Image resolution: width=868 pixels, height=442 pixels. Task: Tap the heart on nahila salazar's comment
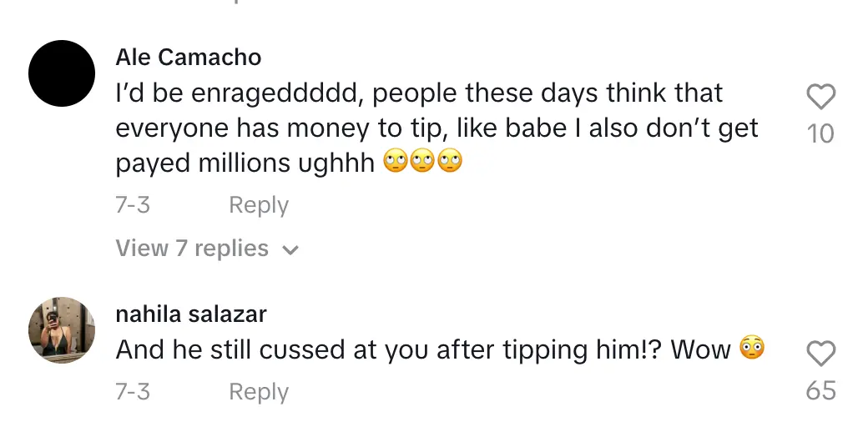(821, 354)
